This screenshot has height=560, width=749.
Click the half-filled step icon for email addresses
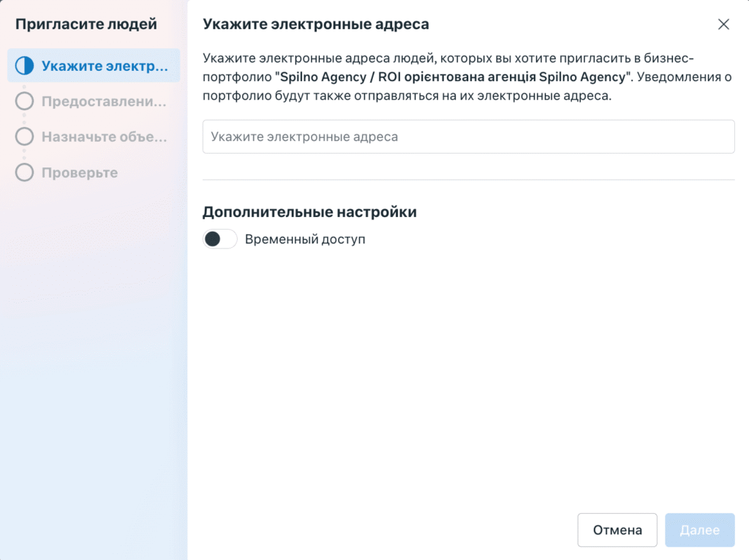click(x=25, y=67)
